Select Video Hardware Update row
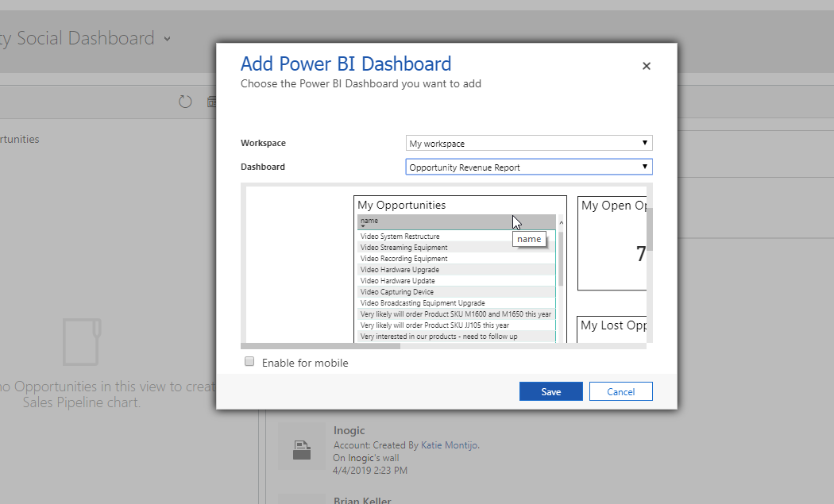The width and height of the screenshot is (834, 504). point(457,281)
